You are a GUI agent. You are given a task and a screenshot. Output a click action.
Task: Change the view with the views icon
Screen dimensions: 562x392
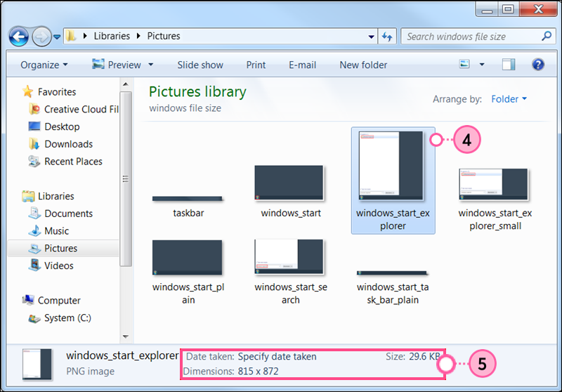point(464,64)
